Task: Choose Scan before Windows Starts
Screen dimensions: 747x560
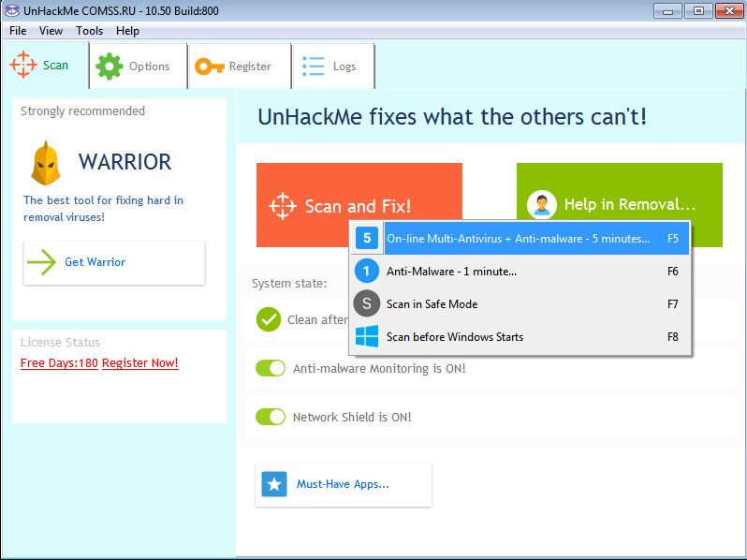Action: pos(520,336)
